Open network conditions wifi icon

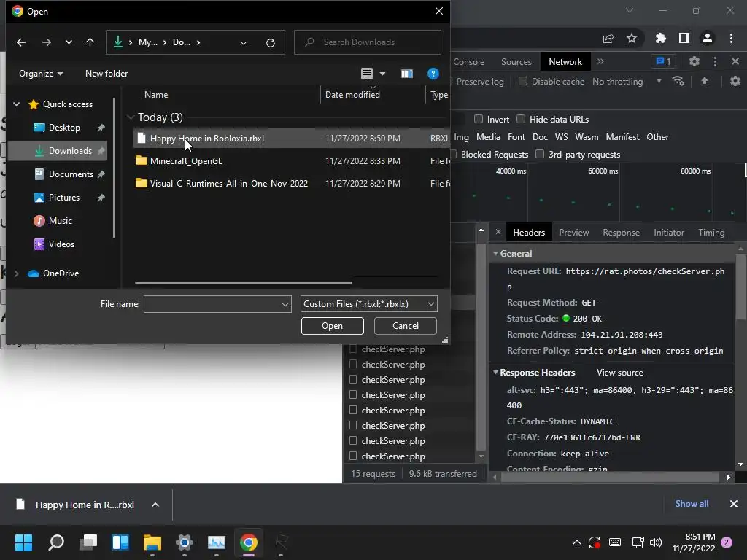678,82
